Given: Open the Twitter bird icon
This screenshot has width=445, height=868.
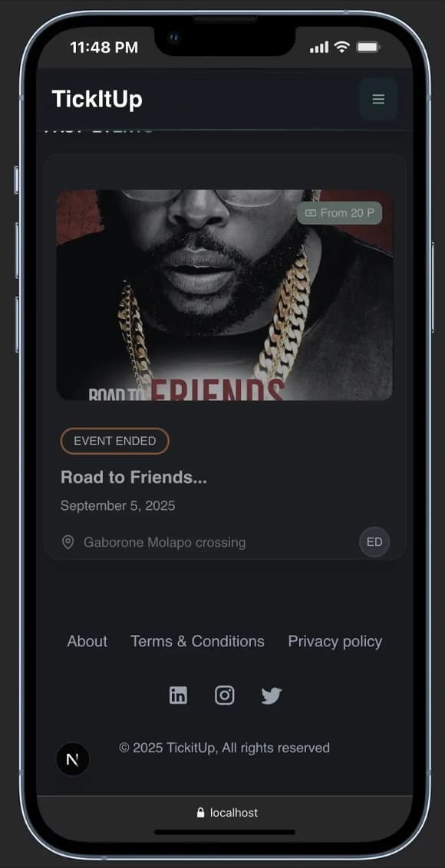Looking at the screenshot, I should 272,695.
